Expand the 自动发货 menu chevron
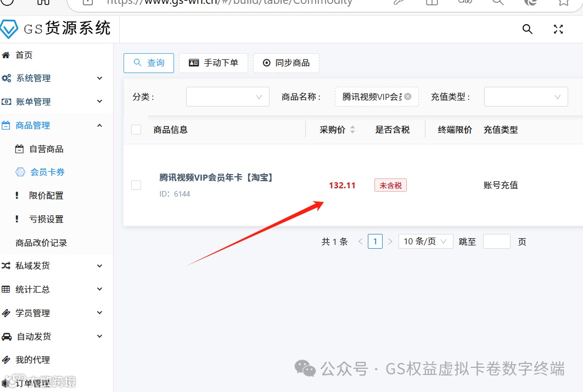 coord(100,336)
